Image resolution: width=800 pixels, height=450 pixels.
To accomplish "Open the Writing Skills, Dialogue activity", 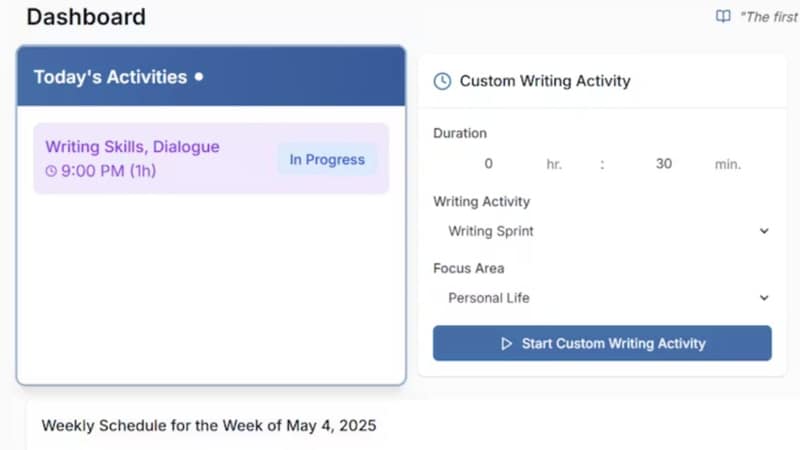I will (x=132, y=147).
